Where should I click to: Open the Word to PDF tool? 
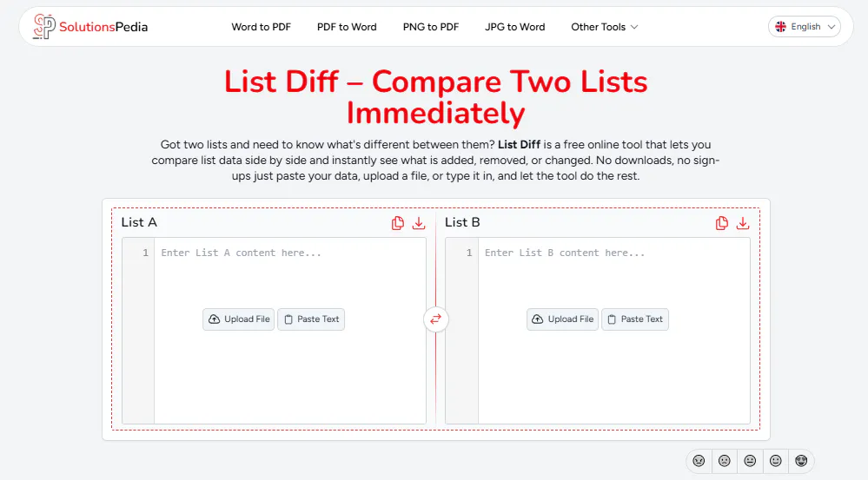coord(261,27)
